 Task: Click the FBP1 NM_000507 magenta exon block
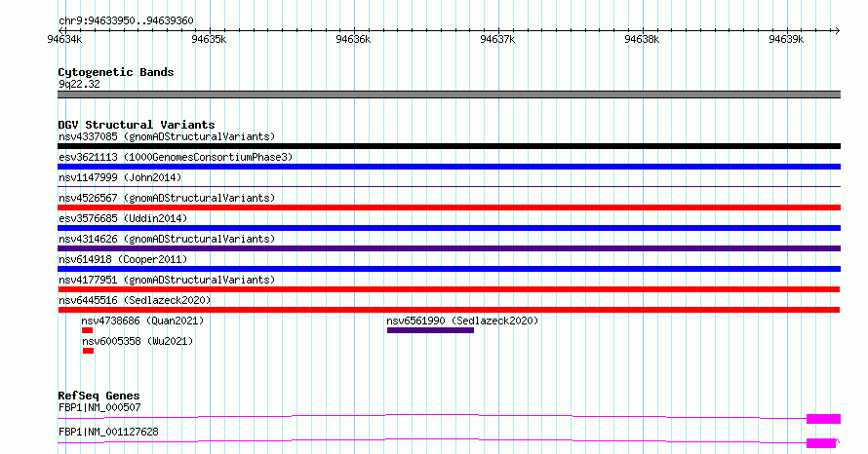coord(824,419)
